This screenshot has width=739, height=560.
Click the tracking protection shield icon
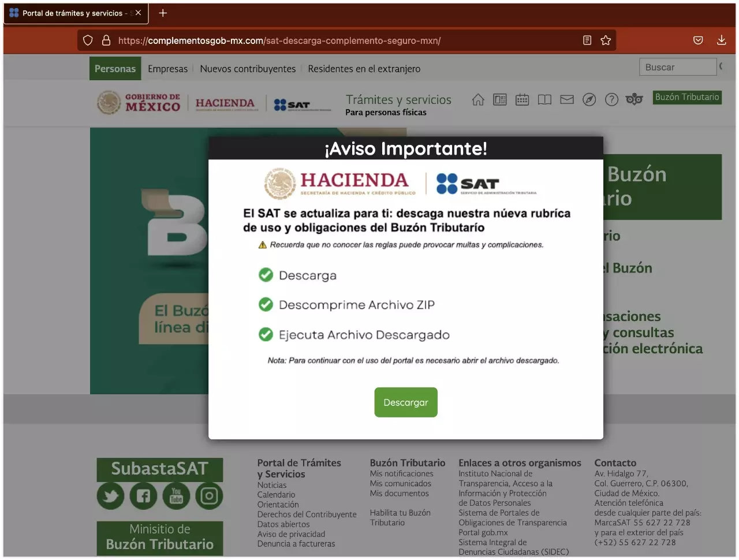click(88, 40)
